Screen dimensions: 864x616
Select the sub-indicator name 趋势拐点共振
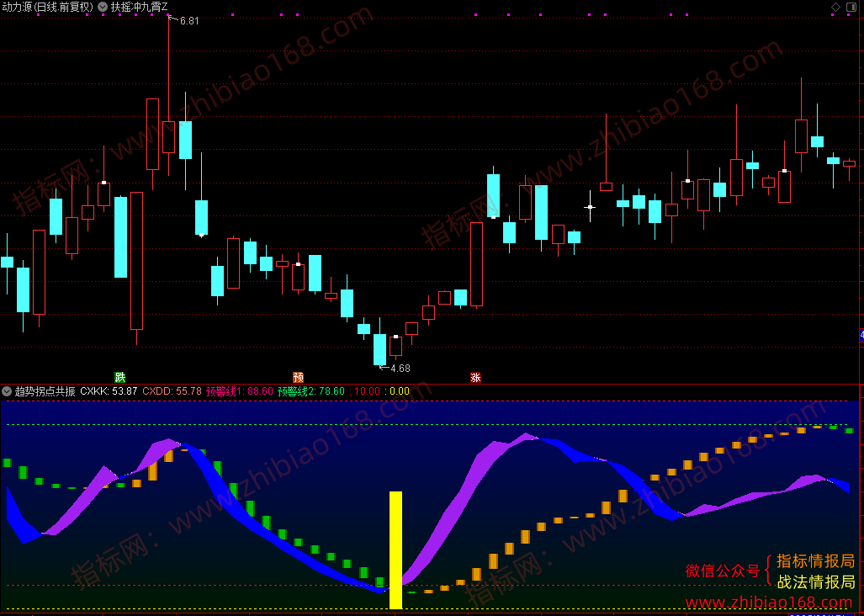pos(45,392)
